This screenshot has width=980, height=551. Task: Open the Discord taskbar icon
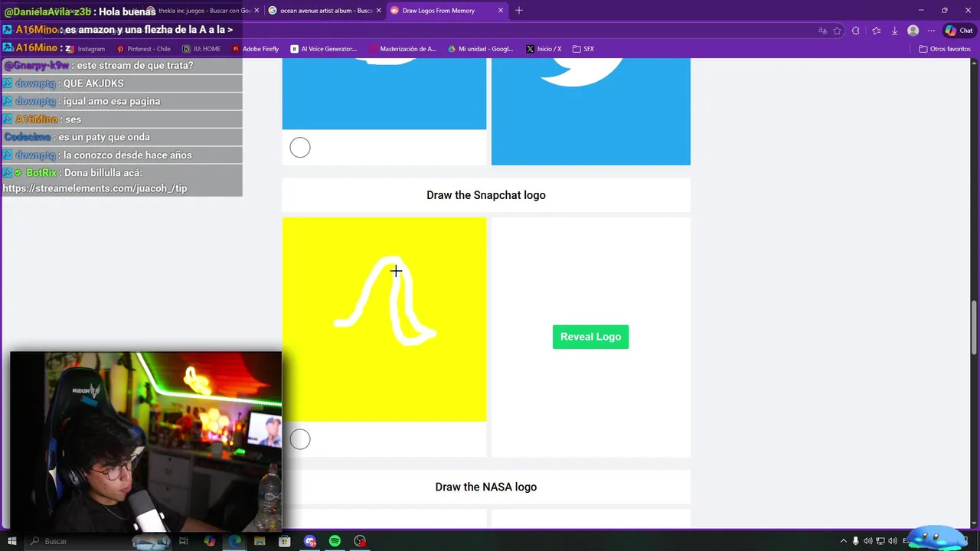pos(310,541)
